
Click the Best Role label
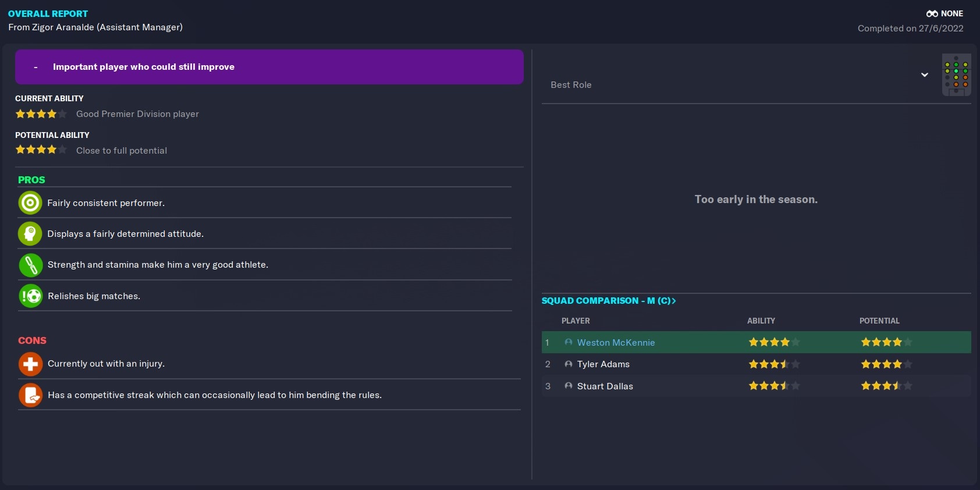point(571,85)
